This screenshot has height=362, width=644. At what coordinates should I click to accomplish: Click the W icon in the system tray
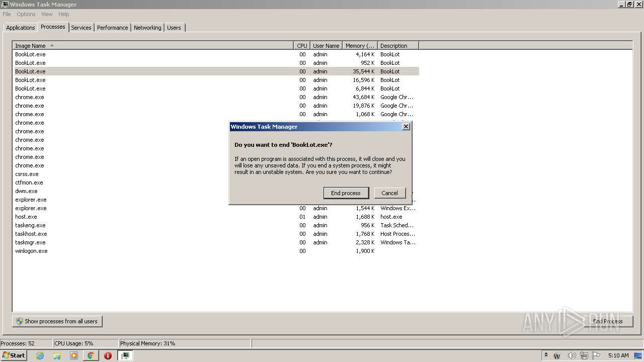point(557,355)
